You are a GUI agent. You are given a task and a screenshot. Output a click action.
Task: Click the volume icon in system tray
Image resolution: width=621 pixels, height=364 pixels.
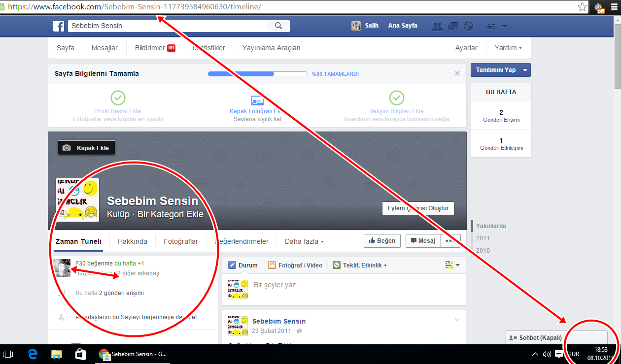[x=547, y=354]
